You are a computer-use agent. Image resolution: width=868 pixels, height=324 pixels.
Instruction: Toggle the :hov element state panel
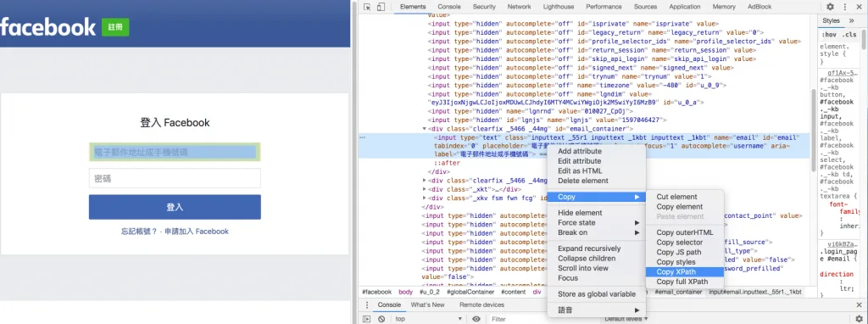coord(829,35)
